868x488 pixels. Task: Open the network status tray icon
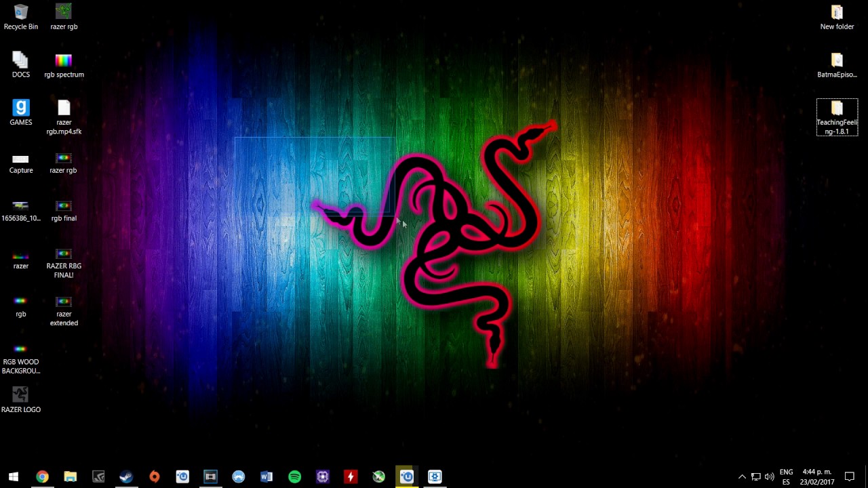click(755, 476)
